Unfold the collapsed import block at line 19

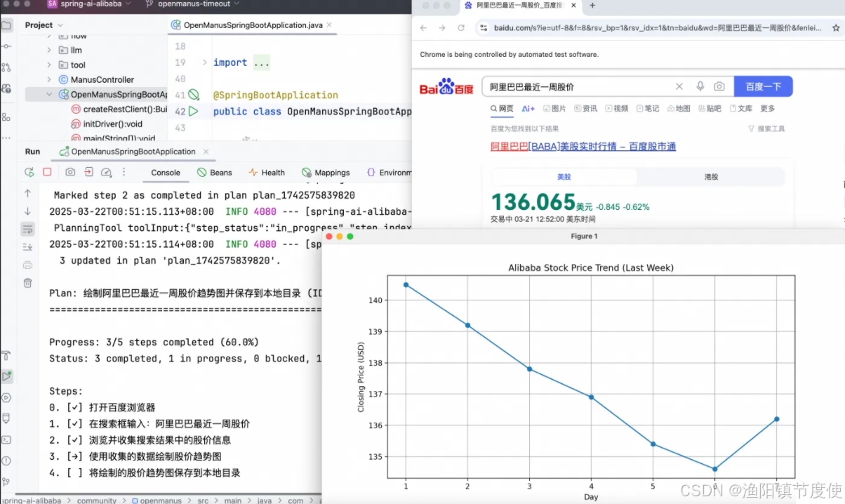(205, 62)
